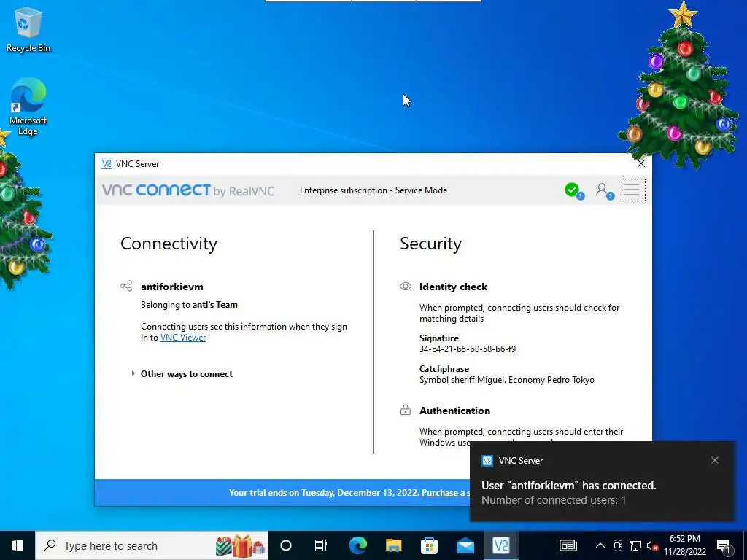Click the catchphrase Symbol sheriff Miguel text
Screen dimensions: 747x560
point(507,380)
